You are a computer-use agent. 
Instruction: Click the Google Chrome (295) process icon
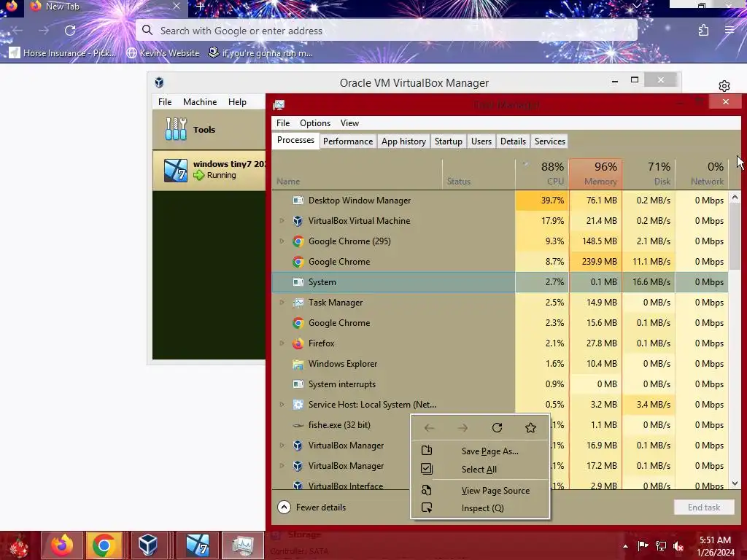click(298, 241)
